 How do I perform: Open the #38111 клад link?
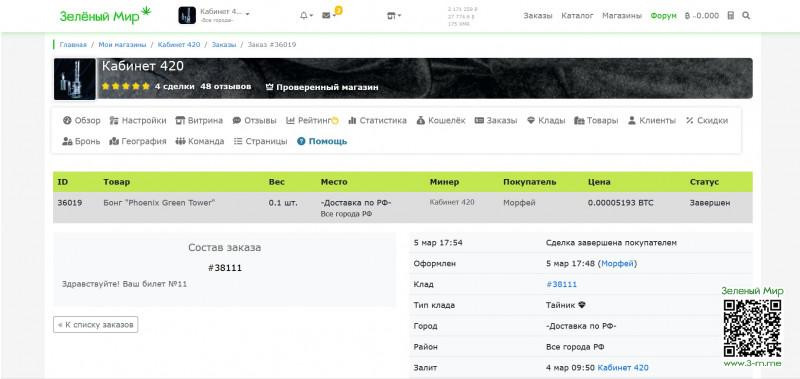point(561,285)
